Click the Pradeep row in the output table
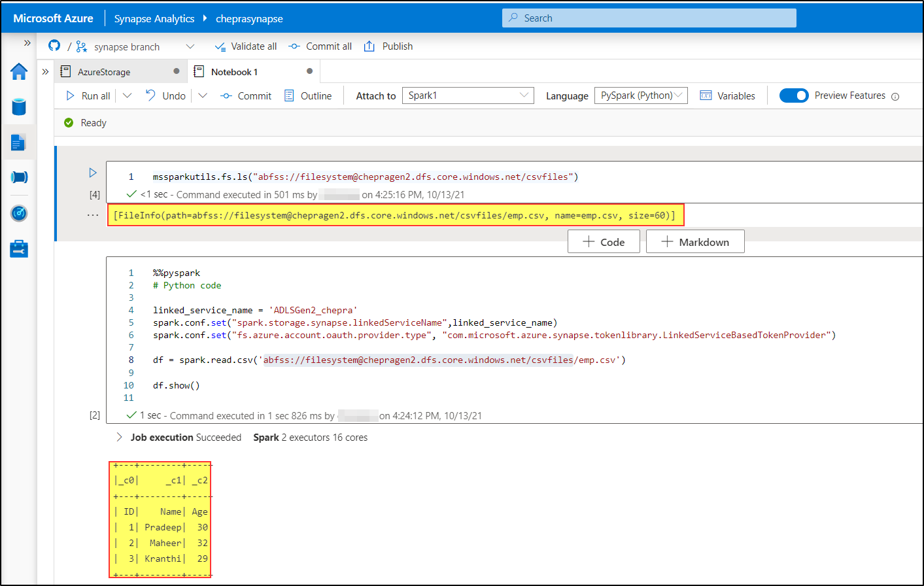Screen dimensions: 924x586 tap(161, 527)
